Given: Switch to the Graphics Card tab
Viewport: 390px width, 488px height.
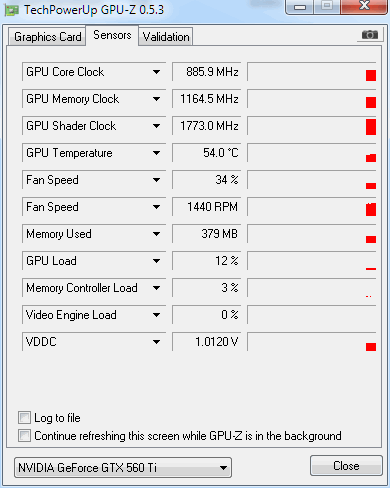Looking at the screenshot, I should click(x=47, y=37).
